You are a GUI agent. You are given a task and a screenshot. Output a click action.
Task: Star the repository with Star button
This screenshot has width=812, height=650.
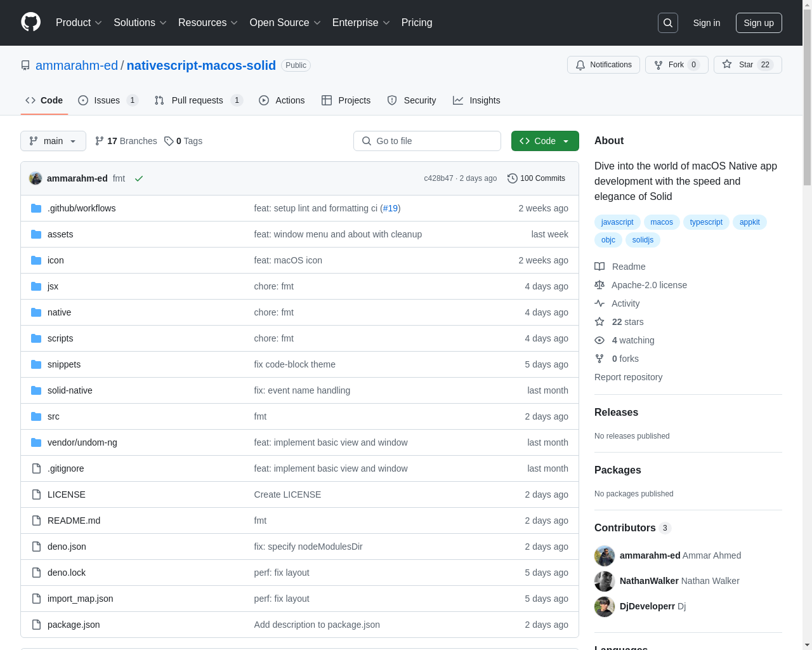point(748,65)
